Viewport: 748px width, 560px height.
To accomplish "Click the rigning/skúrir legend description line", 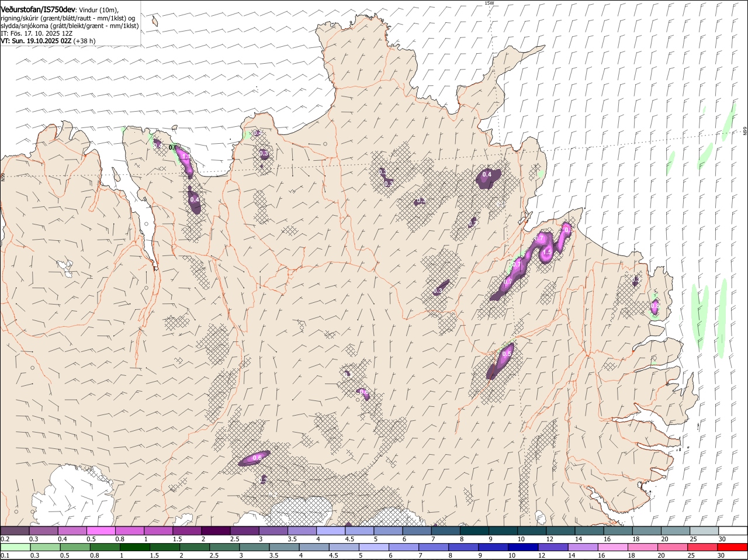I will [x=68, y=18].
